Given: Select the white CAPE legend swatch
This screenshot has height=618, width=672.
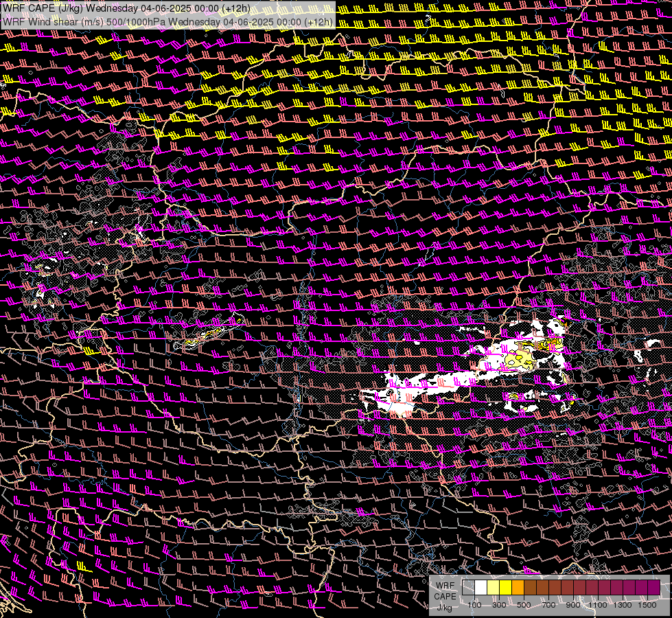Looking at the screenshot, I should tap(481, 587).
